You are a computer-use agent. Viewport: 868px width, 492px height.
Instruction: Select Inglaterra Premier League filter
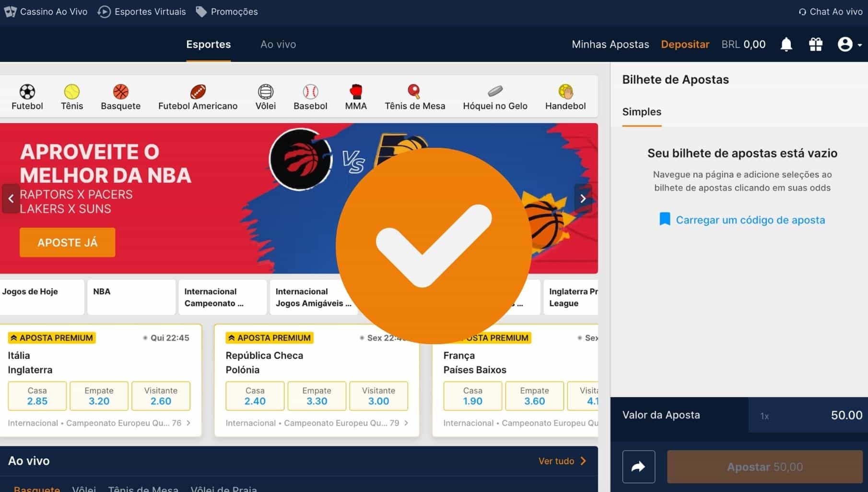click(x=571, y=297)
